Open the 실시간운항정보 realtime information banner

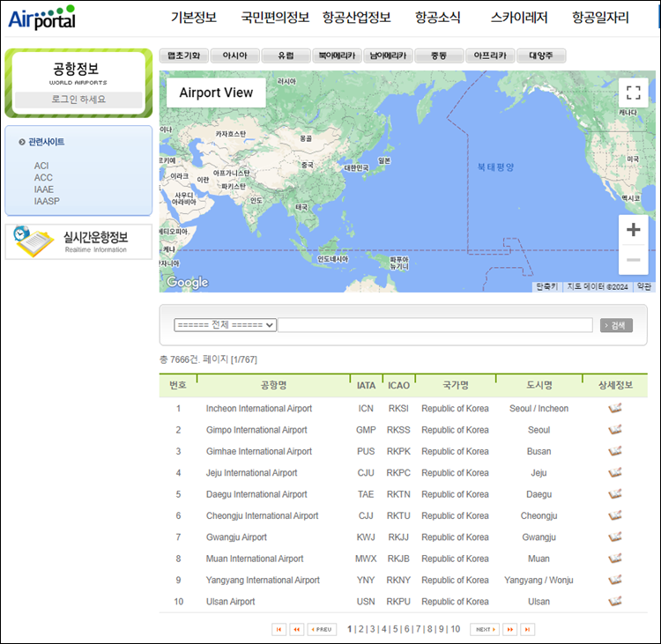(78, 242)
